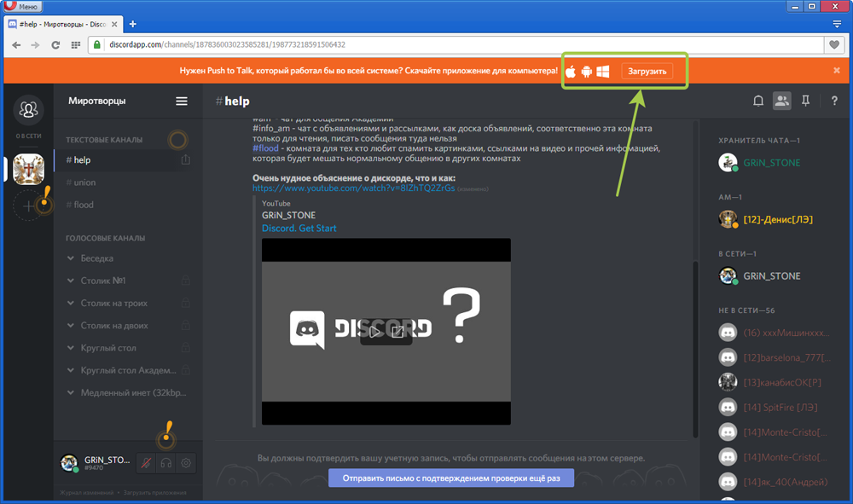Open the Discord. Get Start video title
This screenshot has height=504, width=853.
point(299,229)
